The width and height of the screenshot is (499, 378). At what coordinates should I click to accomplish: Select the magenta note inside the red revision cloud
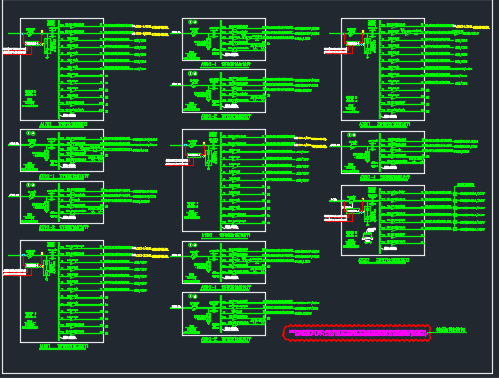tap(357, 333)
